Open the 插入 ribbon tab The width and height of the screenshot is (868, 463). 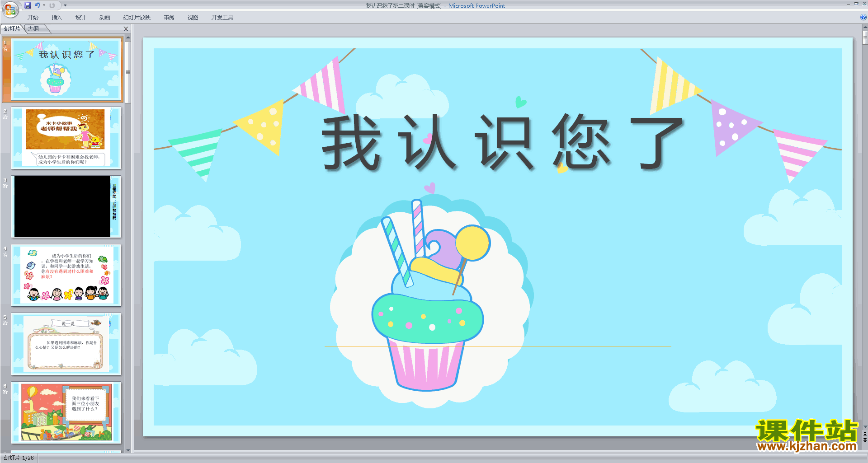coord(57,18)
